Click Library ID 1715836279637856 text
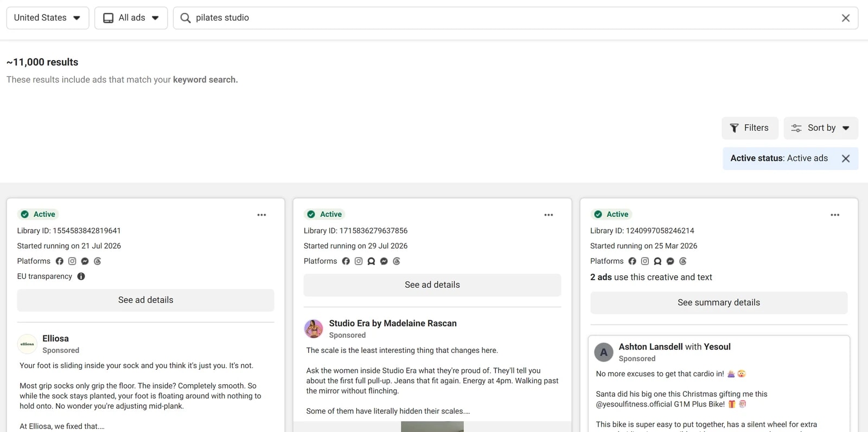The image size is (868, 432). (355, 231)
